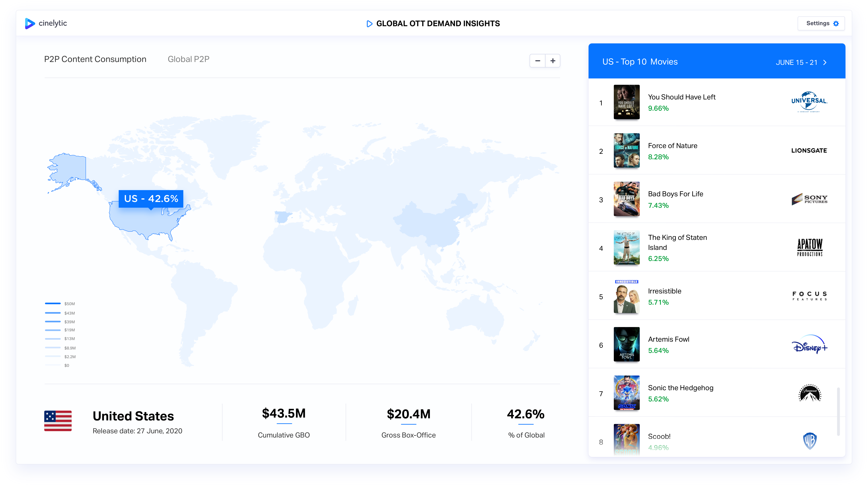The height and width of the screenshot is (486, 868).
Task: Select the Force of Nature title
Action: tap(672, 146)
